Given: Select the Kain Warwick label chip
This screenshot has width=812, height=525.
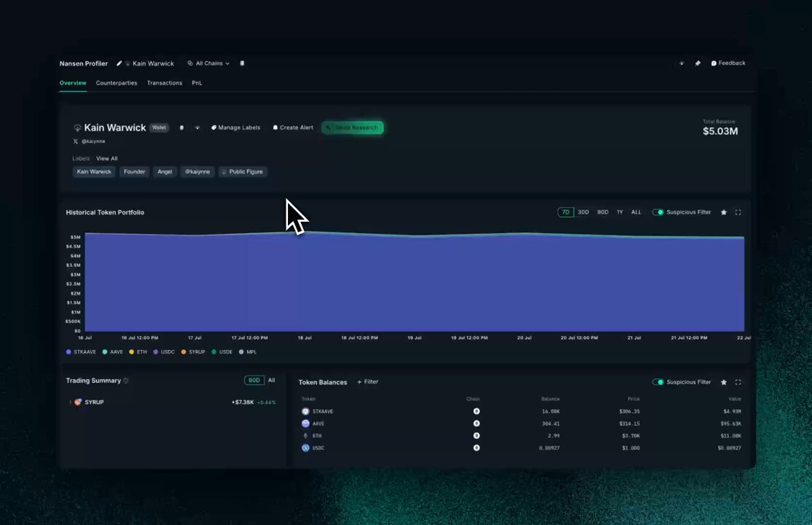Looking at the screenshot, I should [94, 171].
